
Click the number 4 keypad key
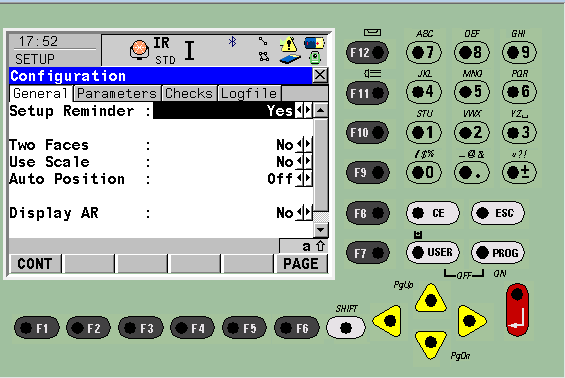tap(423, 92)
